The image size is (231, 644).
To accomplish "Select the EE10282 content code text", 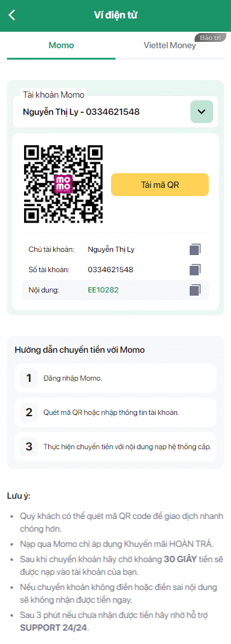I will [103, 290].
